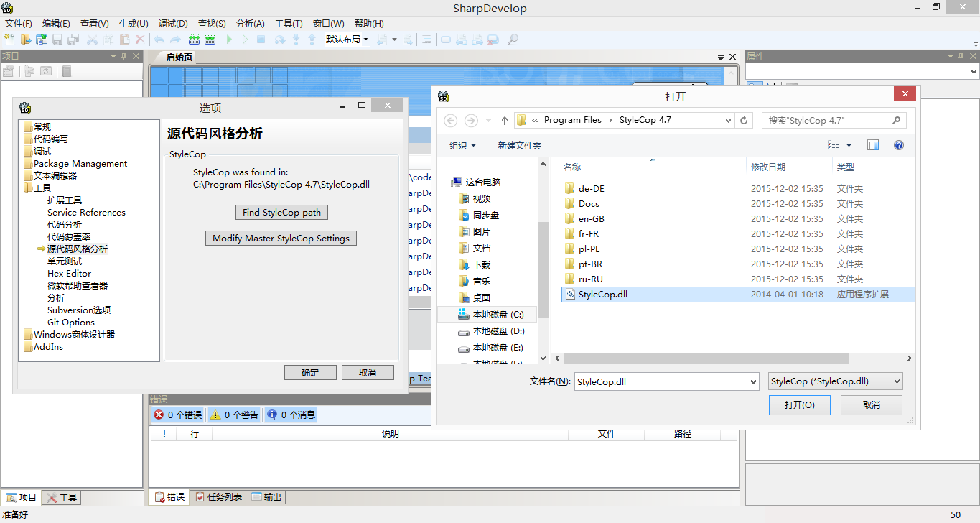Open the 文件名 combo box dropdown arrow

752,381
